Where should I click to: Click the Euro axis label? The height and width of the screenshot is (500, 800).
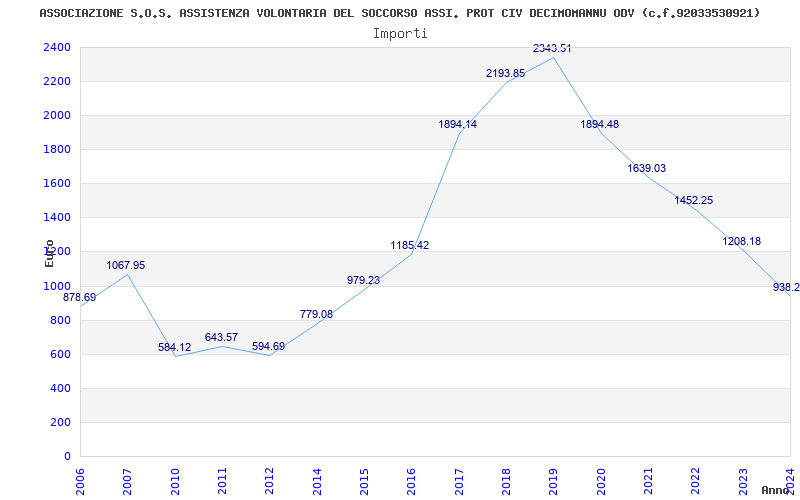point(49,253)
